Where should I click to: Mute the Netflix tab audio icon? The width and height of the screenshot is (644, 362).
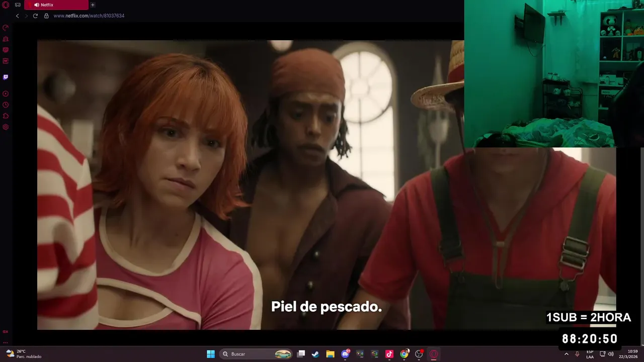(x=37, y=5)
